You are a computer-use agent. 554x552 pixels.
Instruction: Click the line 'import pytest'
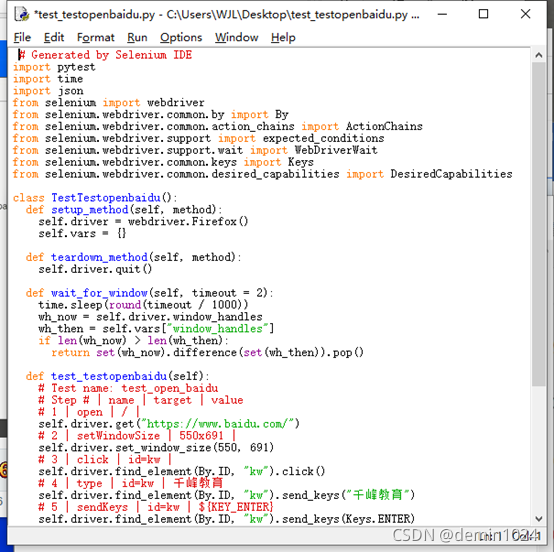click(x=54, y=67)
